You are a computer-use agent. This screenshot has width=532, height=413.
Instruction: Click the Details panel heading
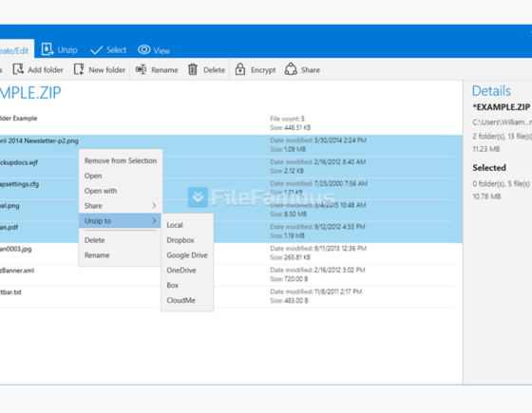tap(491, 91)
